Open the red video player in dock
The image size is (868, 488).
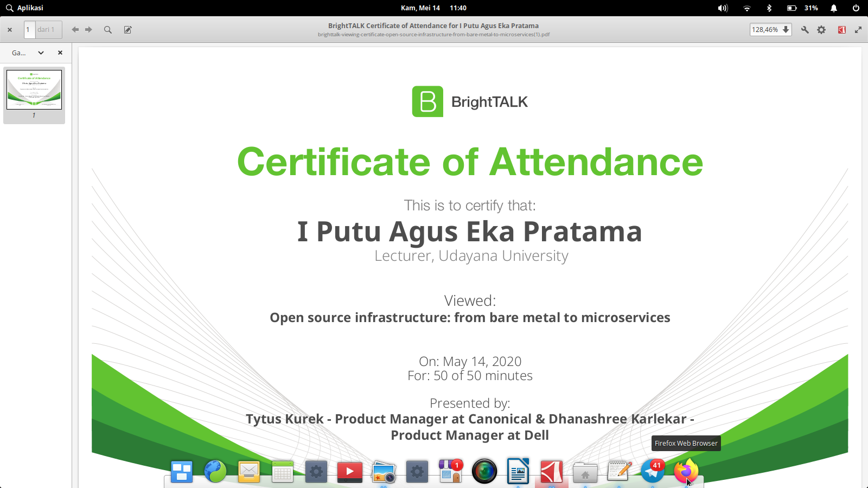tap(350, 472)
